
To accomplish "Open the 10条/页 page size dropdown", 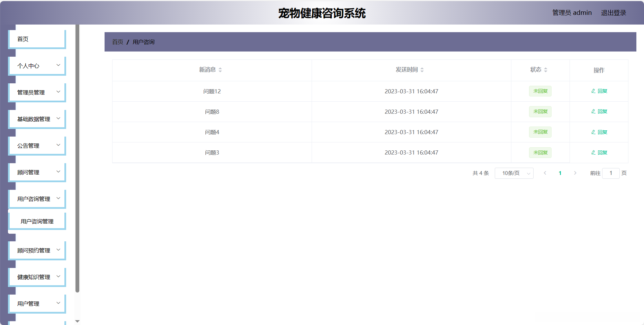I will click(514, 173).
